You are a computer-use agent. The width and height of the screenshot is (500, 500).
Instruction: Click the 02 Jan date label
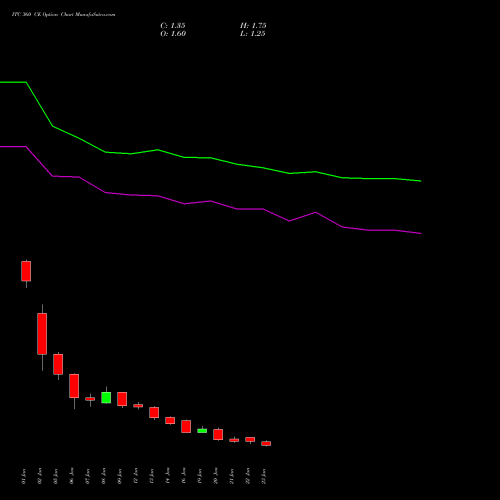(40, 476)
